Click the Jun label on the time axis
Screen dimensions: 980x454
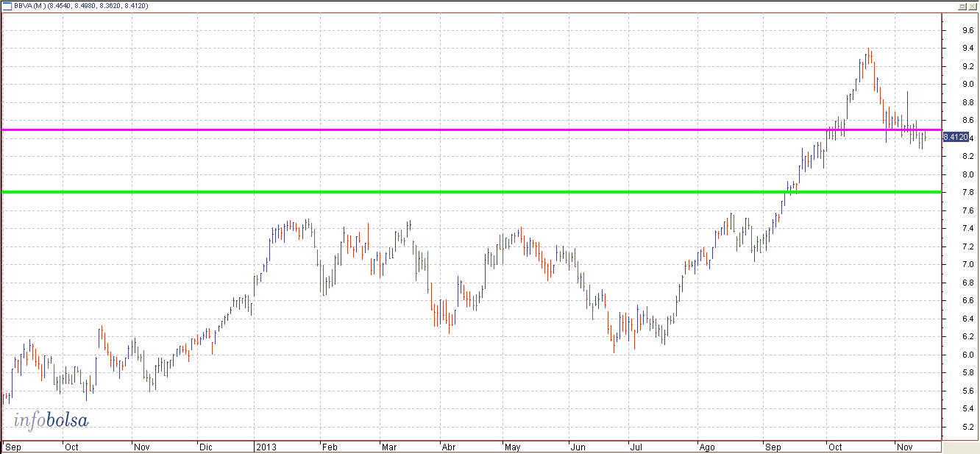tap(578, 447)
